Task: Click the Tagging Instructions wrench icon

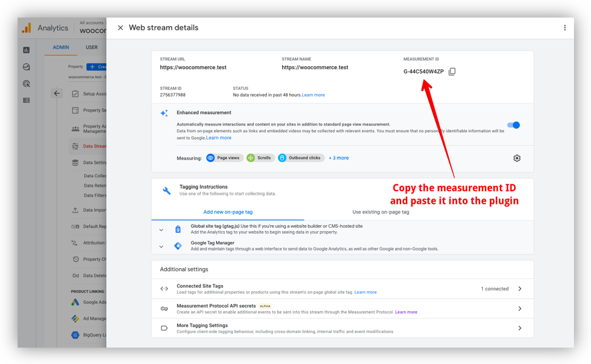Action: pyautogui.click(x=167, y=190)
